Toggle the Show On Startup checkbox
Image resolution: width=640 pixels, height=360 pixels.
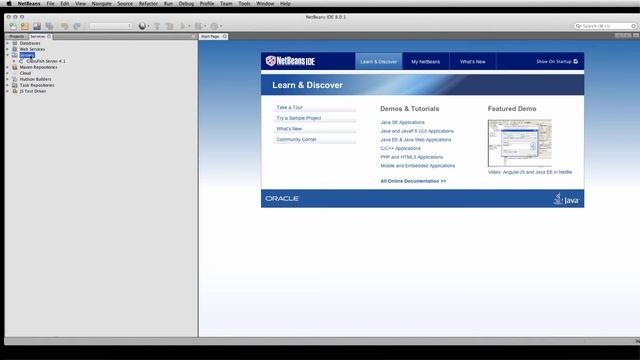click(576, 62)
